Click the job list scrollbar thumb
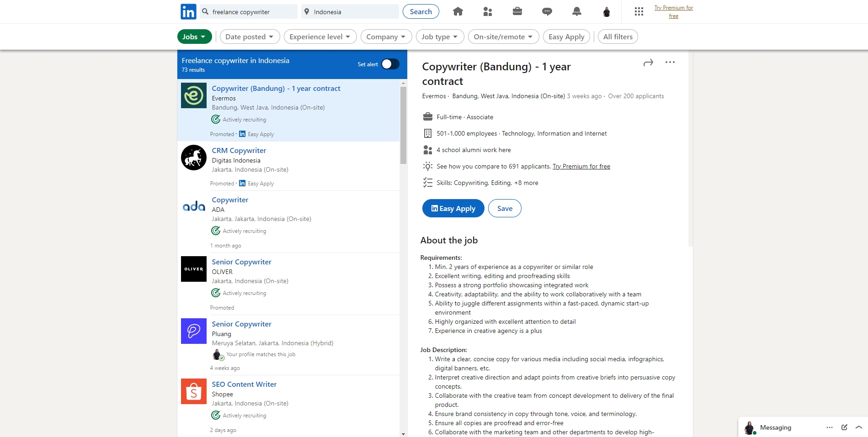Screen dimensions: 868x437 coord(403,125)
